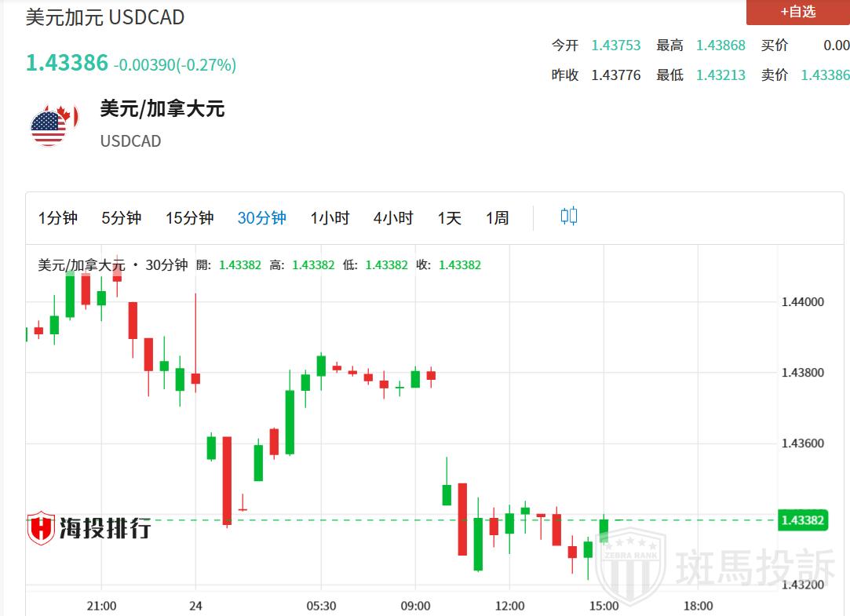Screen dimensions: 850x616
Task: Click the candlestick chart type icon
Action: point(569,217)
